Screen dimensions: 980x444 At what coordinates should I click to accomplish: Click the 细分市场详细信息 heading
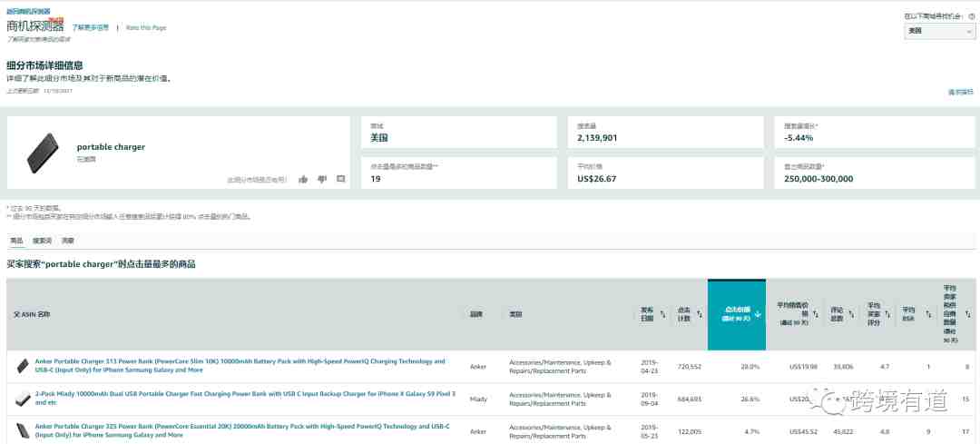[x=45, y=65]
